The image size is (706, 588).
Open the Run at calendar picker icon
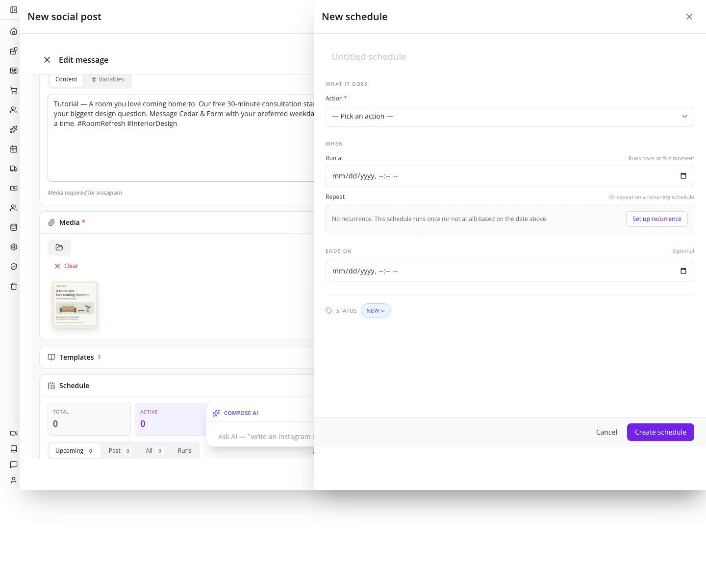pos(683,176)
